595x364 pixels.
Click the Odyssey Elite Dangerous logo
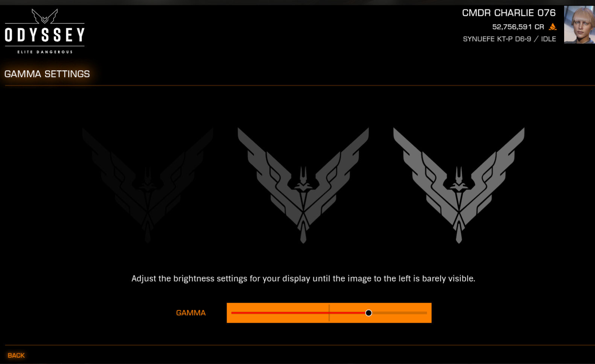[x=45, y=31]
